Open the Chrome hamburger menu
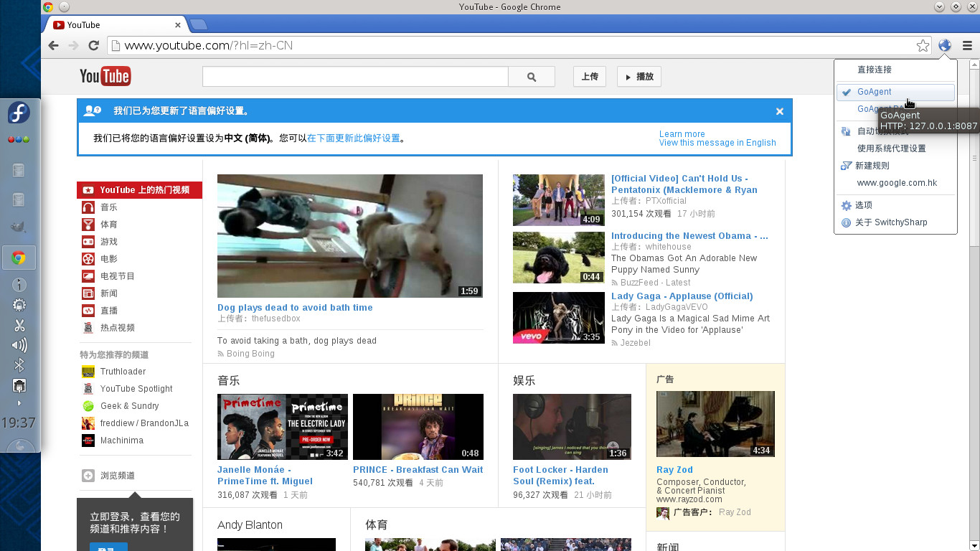Viewport: 980px width, 551px height. pos(967,45)
